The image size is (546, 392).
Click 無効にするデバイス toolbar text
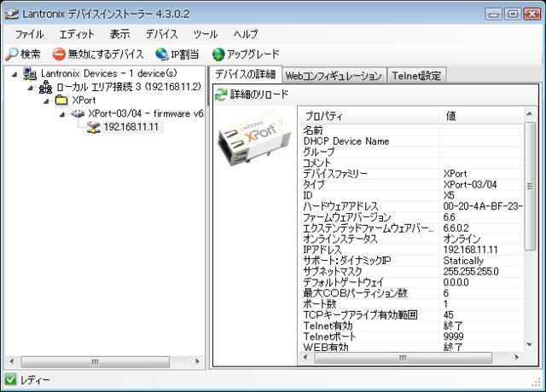pyautogui.click(x=106, y=55)
